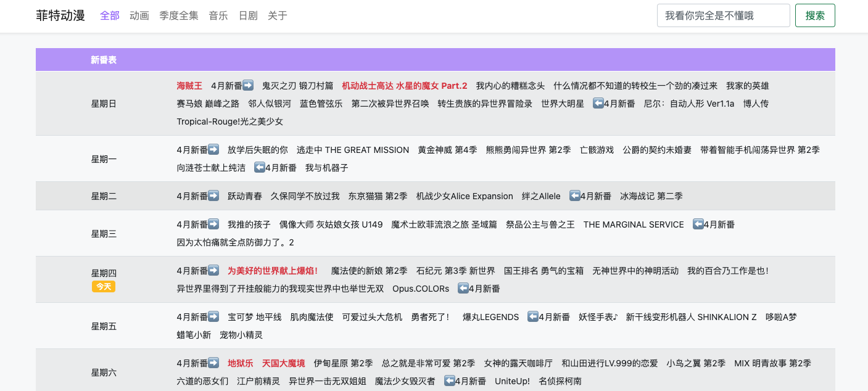Open 4月新番 previous link in 星期六 row
This screenshot has height=391, width=868.
click(465, 381)
